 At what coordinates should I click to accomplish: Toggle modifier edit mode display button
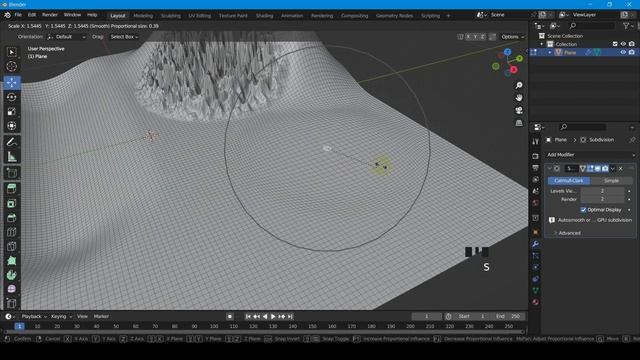pos(590,169)
